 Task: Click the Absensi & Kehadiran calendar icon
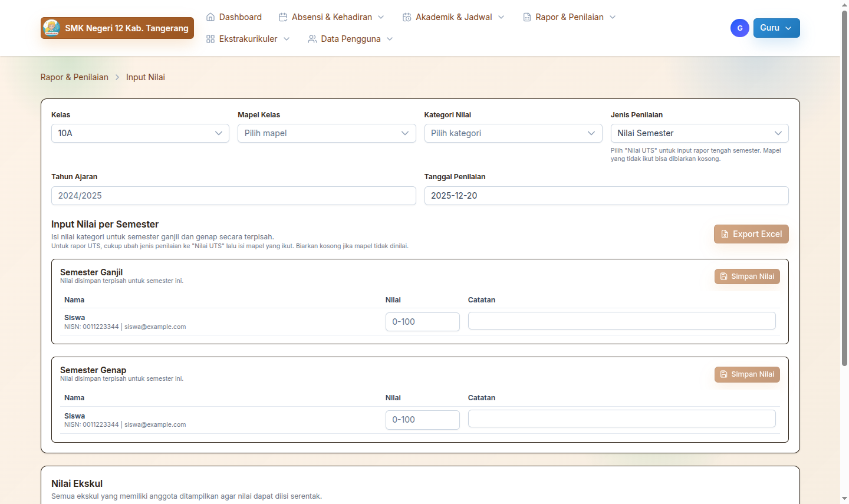[x=283, y=17]
